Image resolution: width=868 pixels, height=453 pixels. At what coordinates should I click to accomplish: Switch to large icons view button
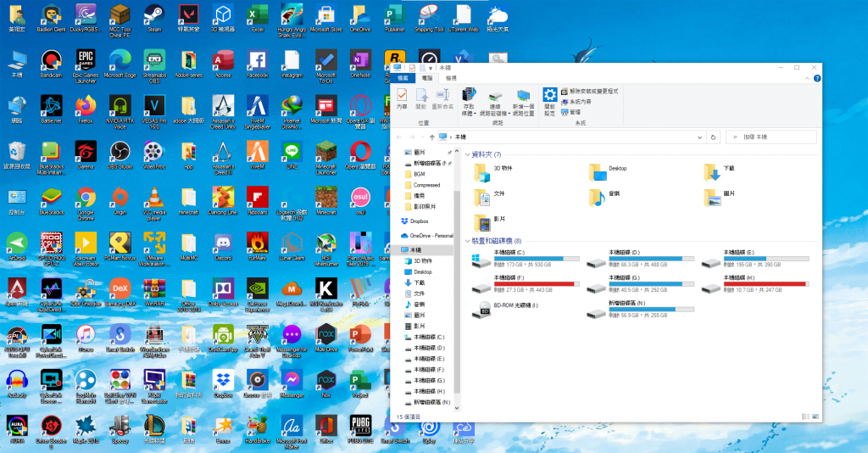click(815, 417)
